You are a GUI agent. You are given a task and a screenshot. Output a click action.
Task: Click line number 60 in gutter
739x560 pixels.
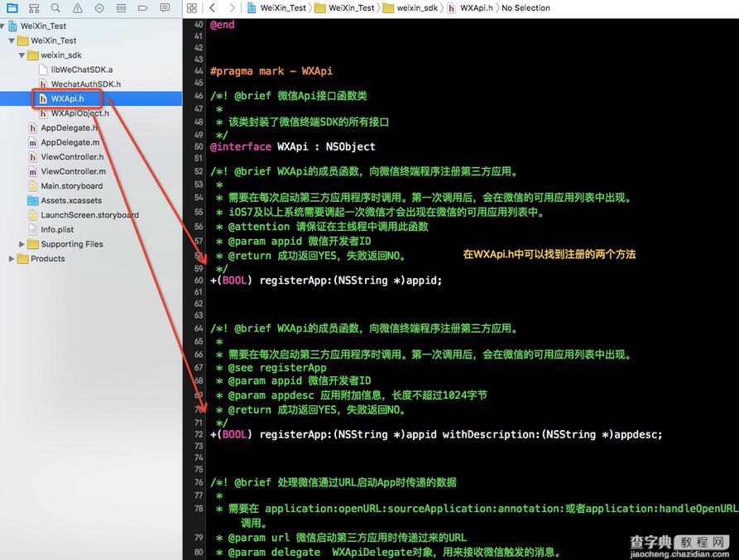tap(199, 280)
